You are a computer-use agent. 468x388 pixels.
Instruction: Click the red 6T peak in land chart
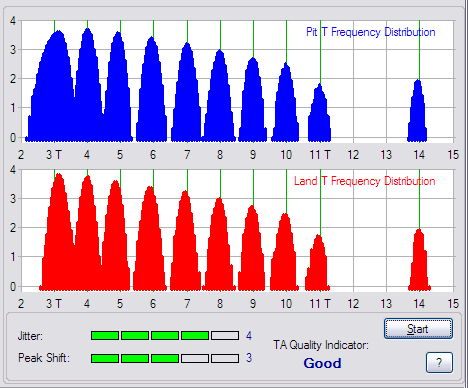(150, 238)
